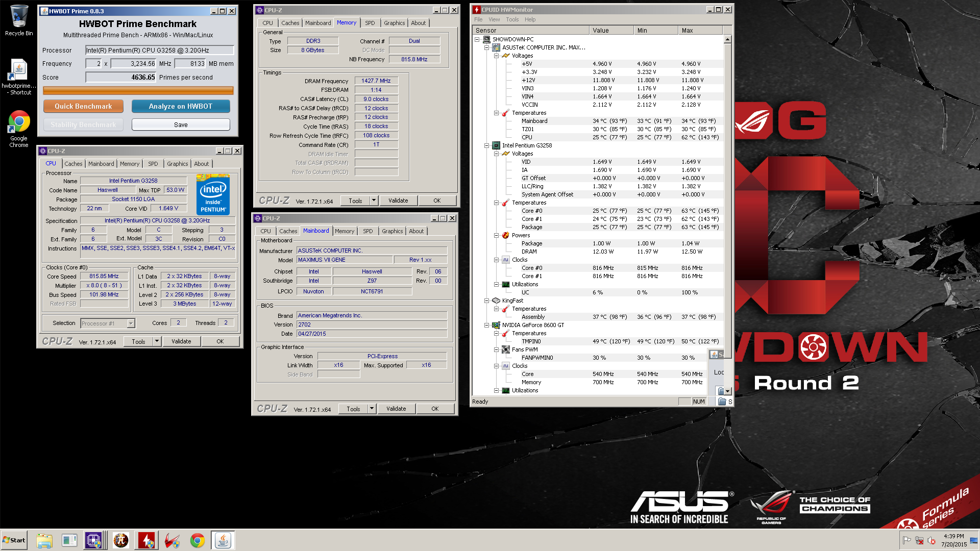Click the SuperPi taskbar icon
Viewport: 980px width, 551px height.
click(x=120, y=540)
